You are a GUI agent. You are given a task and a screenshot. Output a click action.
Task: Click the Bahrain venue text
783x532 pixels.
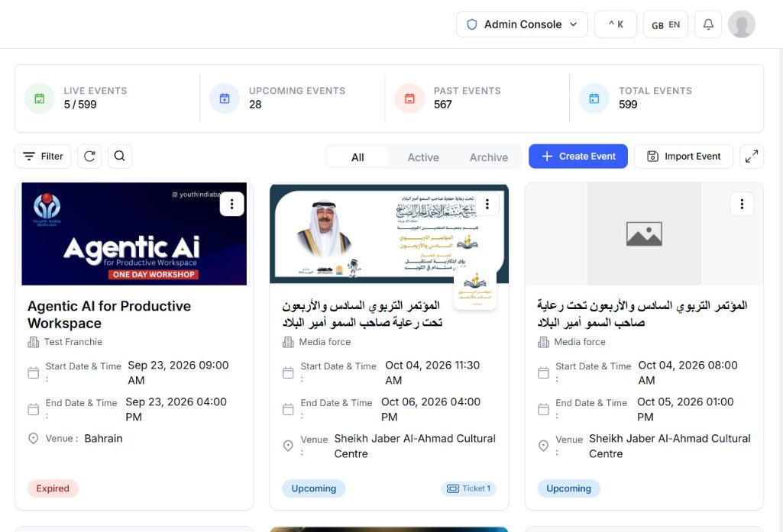pyautogui.click(x=103, y=439)
